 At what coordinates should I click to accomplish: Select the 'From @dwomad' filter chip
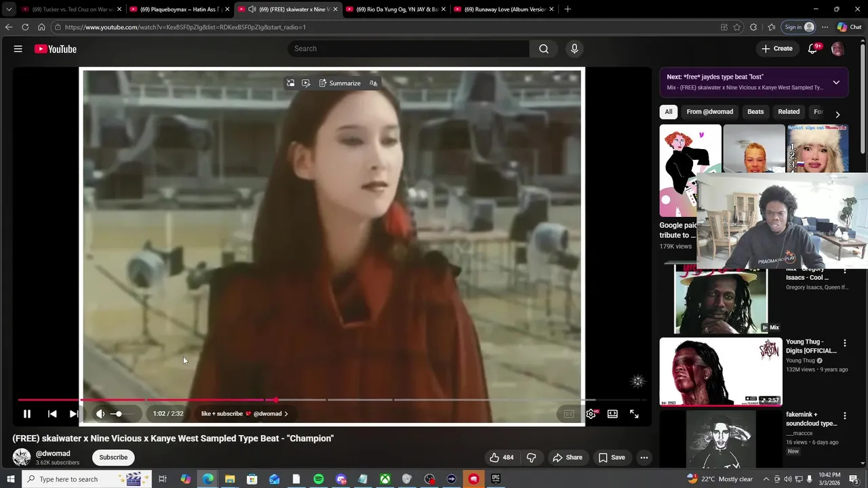tap(709, 112)
